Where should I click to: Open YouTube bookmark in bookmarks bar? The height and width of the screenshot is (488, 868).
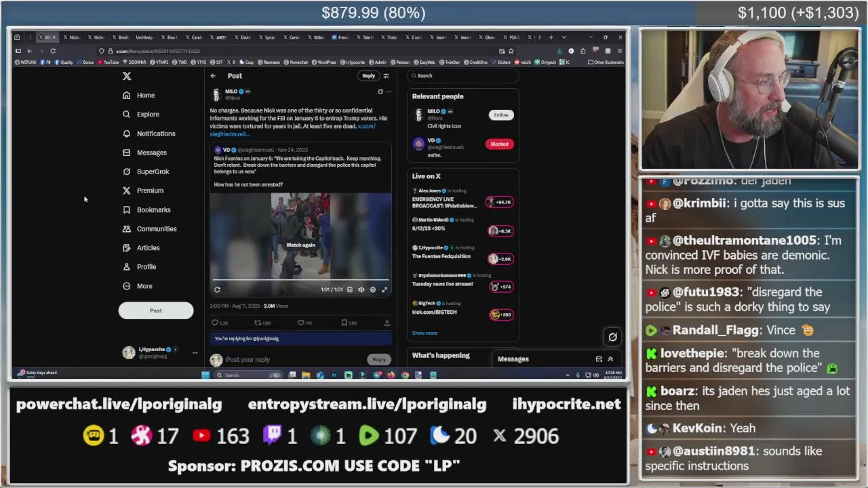[108, 62]
